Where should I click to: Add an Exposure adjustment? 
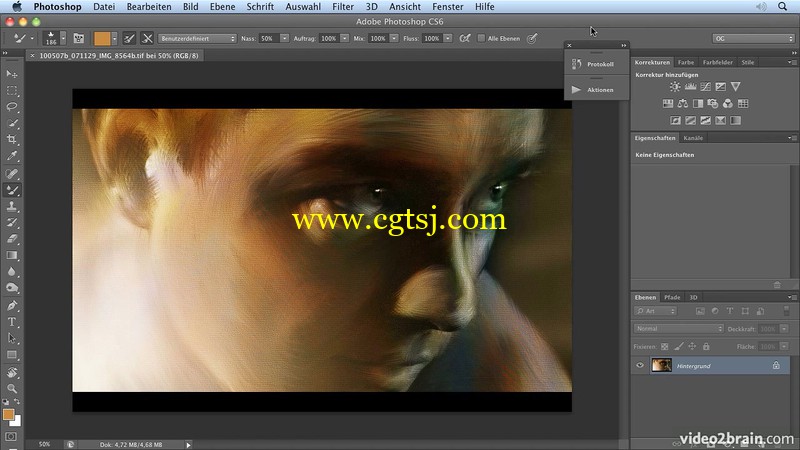(x=720, y=87)
